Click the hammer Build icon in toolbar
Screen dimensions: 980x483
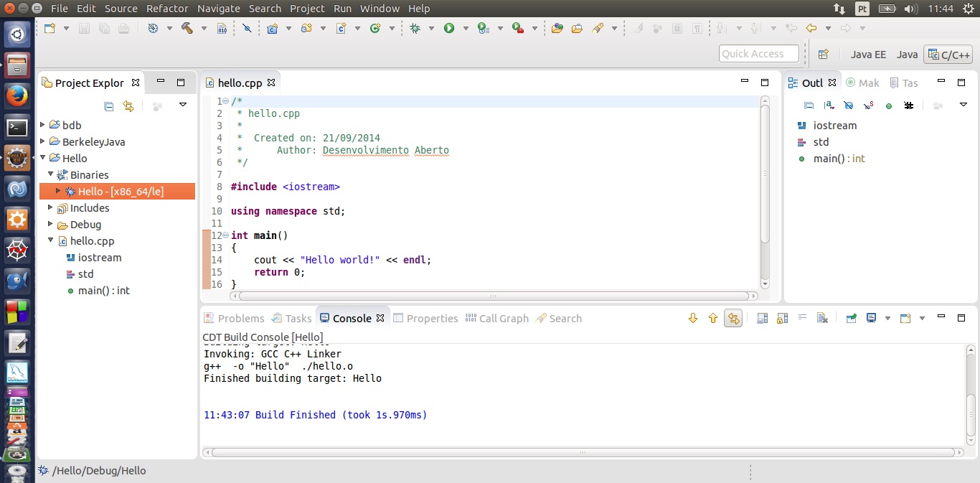click(x=187, y=28)
